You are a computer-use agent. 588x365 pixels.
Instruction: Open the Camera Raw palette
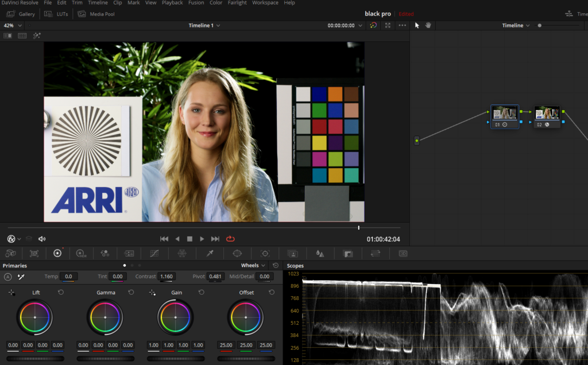click(x=10, y=254)
